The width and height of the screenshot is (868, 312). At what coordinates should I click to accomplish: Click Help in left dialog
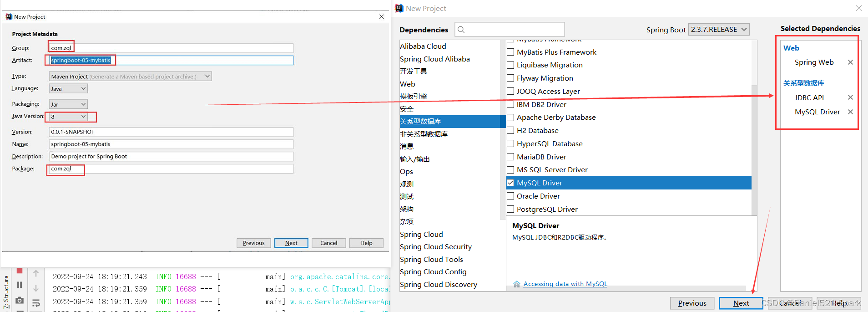366,243
